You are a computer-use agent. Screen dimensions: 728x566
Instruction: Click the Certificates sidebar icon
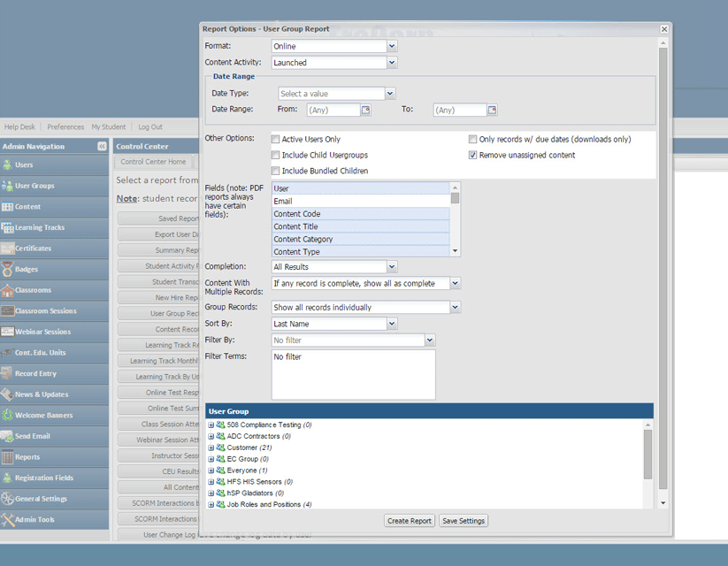tap(8, 249)
